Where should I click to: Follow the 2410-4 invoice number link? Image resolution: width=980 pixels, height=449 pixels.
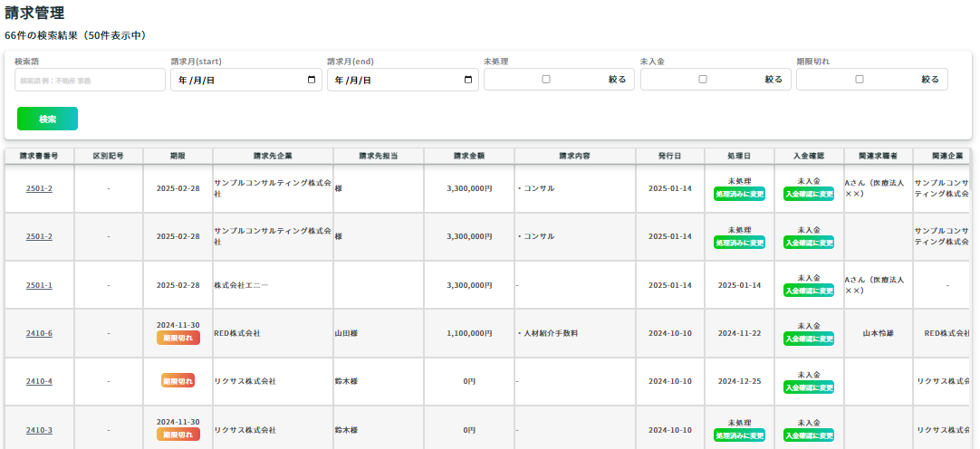(39, 381)
